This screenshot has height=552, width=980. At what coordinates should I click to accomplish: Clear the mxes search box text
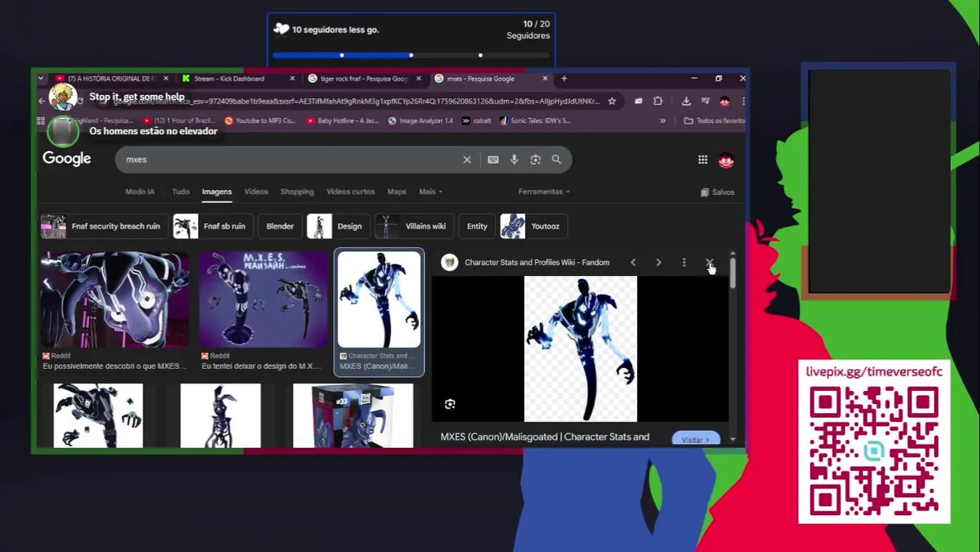coord(467,159)
